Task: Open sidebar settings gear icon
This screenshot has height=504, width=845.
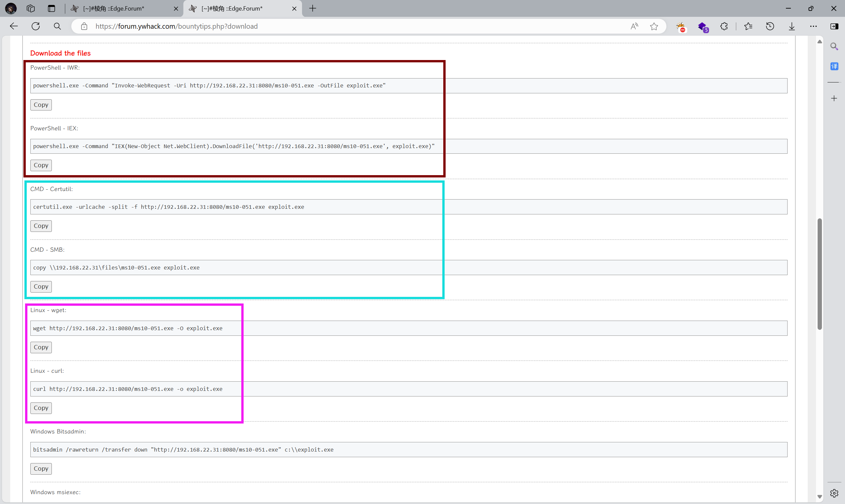Action: tap(834, 493)
